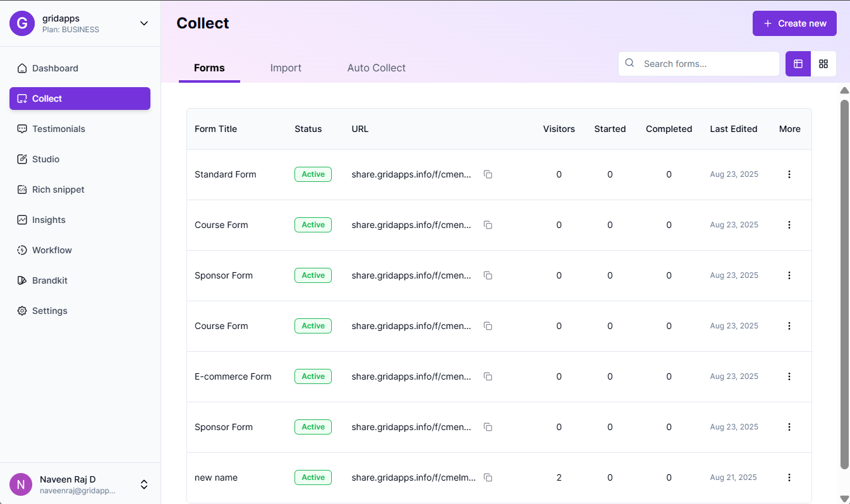Click the Create new button
This screenshot has width=850, height=504.
pos(794,23)
